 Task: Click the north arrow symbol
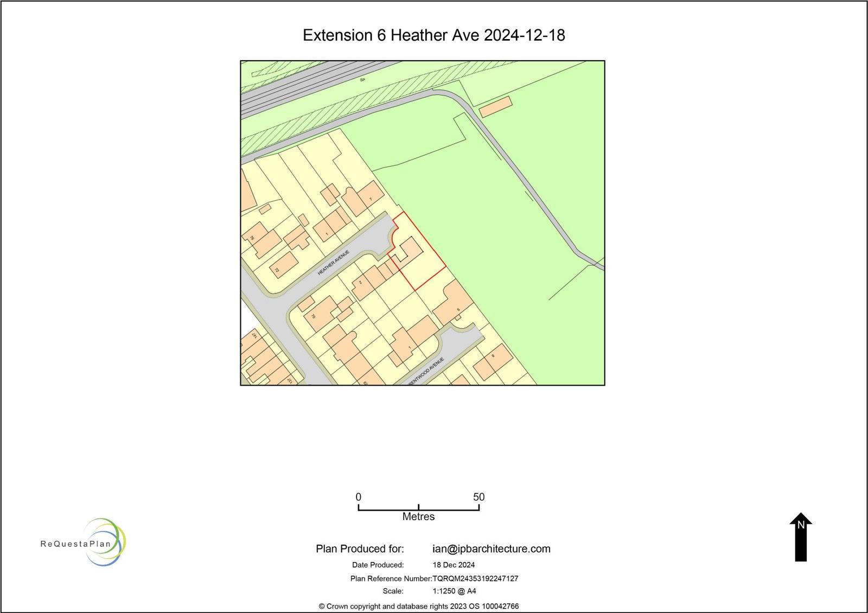[800, 537]
